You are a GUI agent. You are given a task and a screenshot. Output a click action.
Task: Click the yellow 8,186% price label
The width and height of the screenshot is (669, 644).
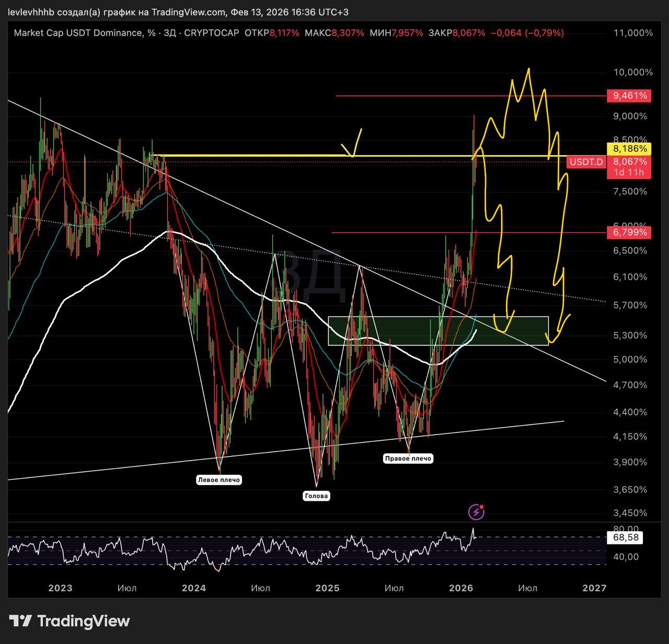click(629, 149)
